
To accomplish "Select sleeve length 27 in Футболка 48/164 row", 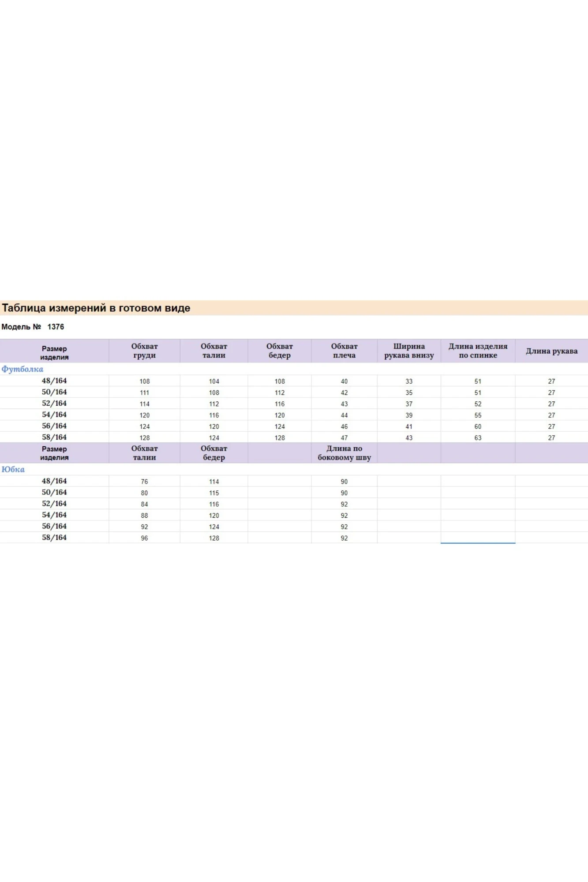I will click(x=551, y=381).
